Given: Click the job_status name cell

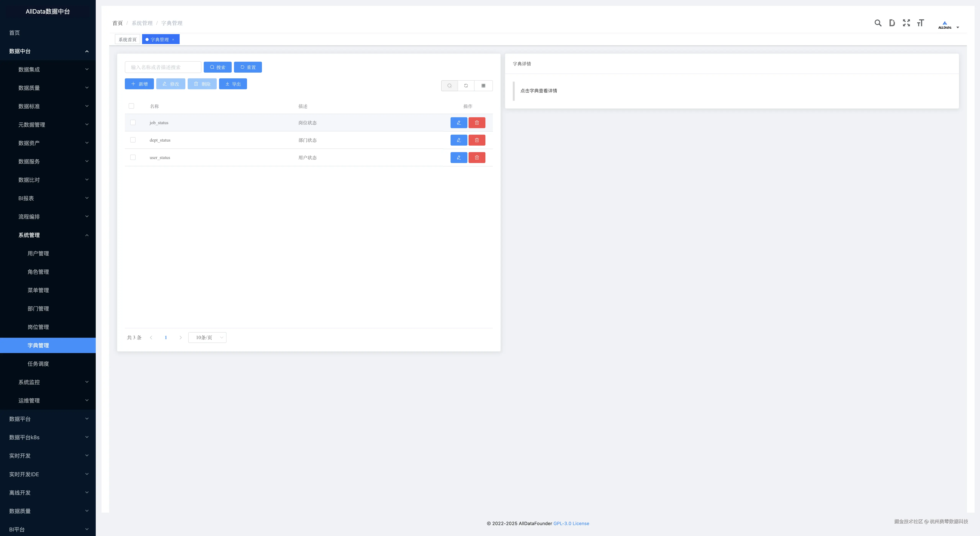Looking at the screenshot, I should click(159, 123).
